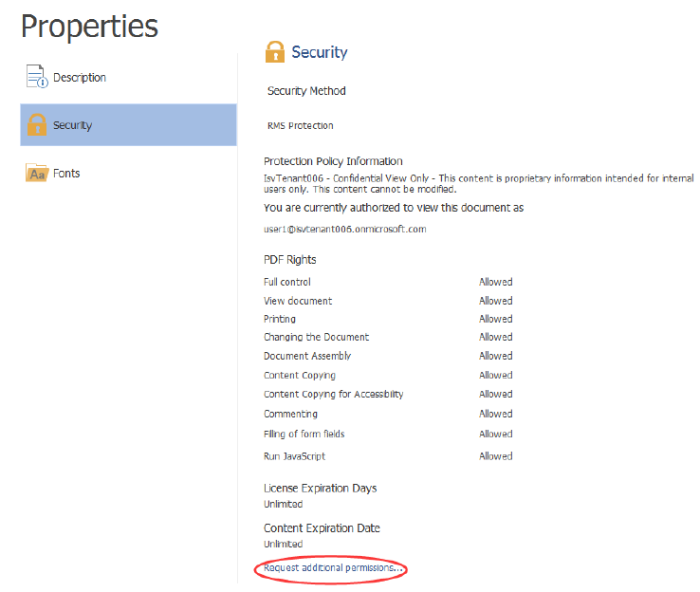Click the user1 email address text

pyautogui.click(x=344, y=229)
